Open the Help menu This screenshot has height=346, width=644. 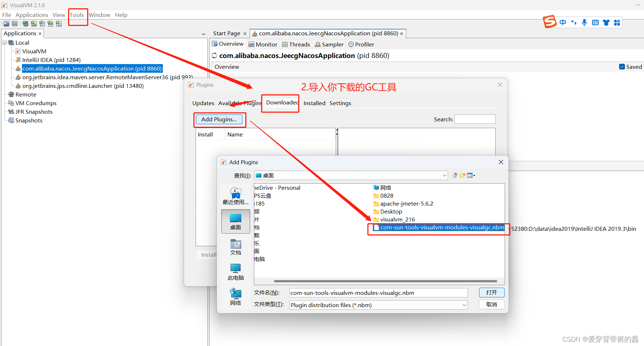121,15
